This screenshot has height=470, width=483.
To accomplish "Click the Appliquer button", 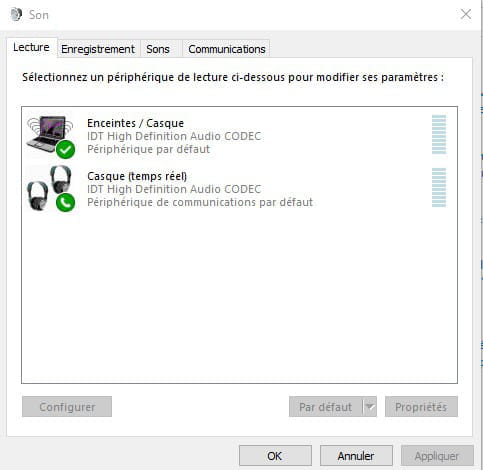I will coord(437,456).
